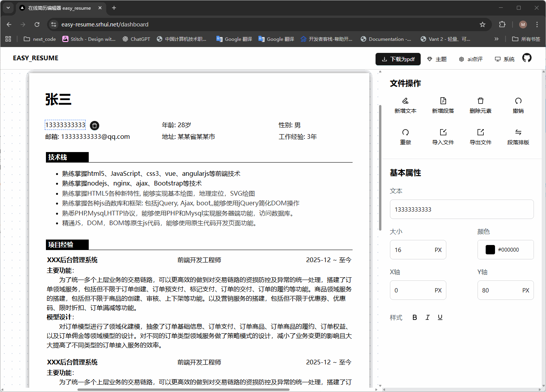This screenshot has height=392, width=546.
Task: Select the name heading 张三
Action: click(58, 100)
